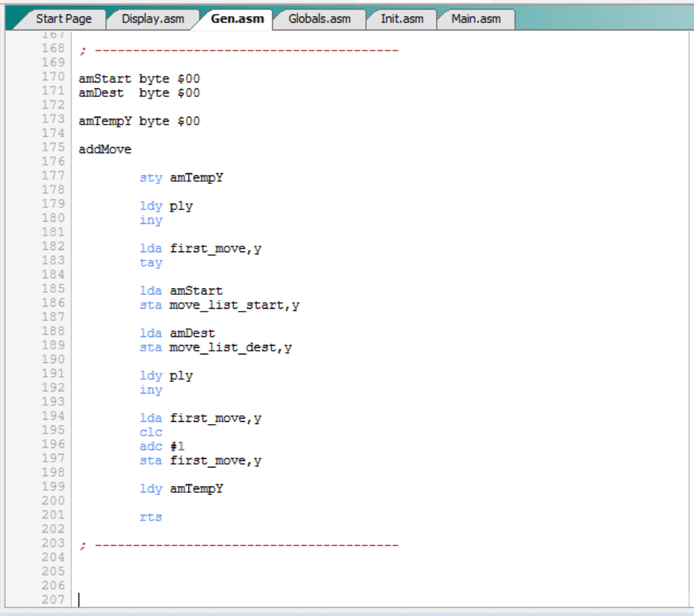Click line number 201 in gutter
The image size is (694, 616).
pyautogui.click(x=53, y=515)
